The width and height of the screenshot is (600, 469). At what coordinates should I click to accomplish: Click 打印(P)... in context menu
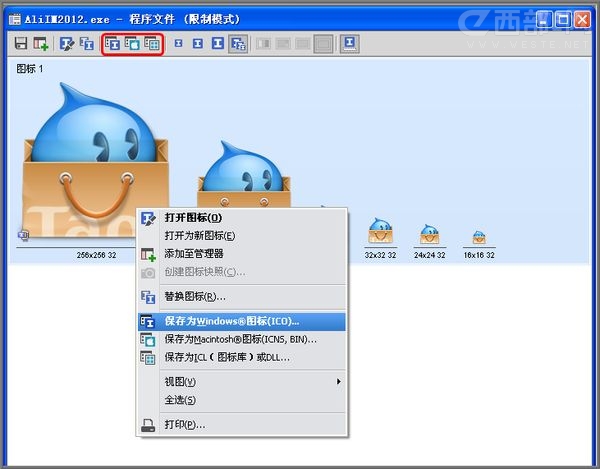[x=185, y=424]
